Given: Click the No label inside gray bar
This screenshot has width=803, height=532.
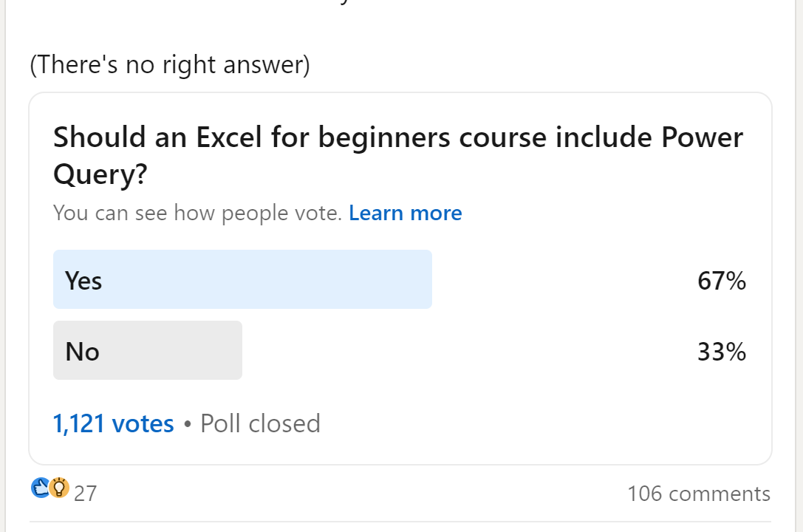Looking at the screenshot, I should coord(82,352).
